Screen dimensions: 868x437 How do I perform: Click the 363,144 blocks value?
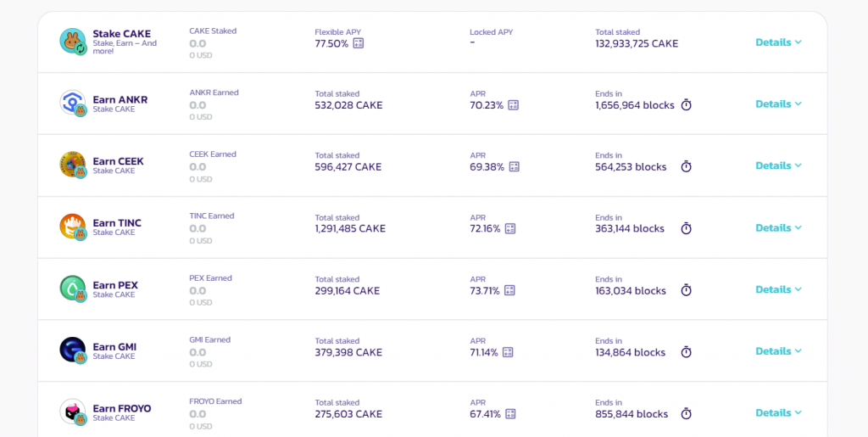(x=630, y=228)
